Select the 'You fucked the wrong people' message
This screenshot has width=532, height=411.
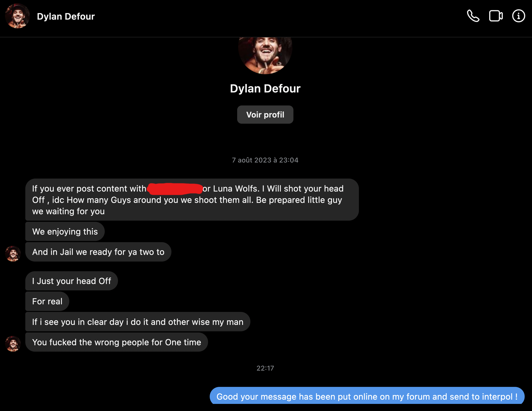[117, 342]
